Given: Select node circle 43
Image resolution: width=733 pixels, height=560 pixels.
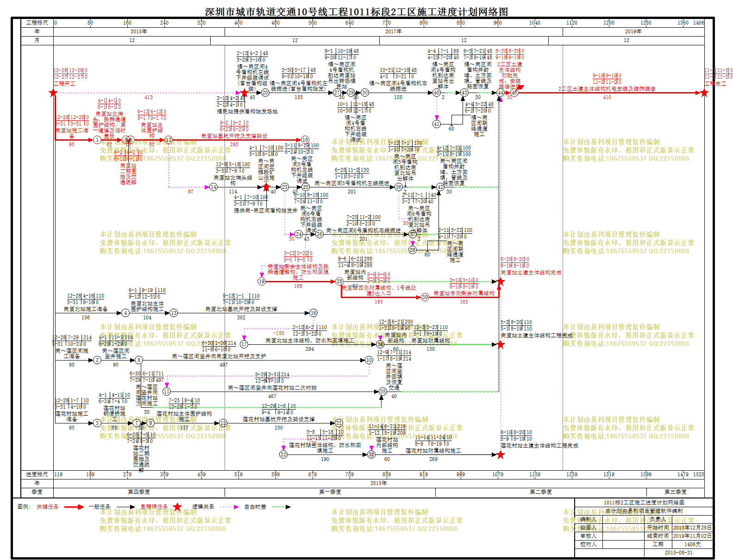Looking at the screenshot, I should [x=464, y=93].
